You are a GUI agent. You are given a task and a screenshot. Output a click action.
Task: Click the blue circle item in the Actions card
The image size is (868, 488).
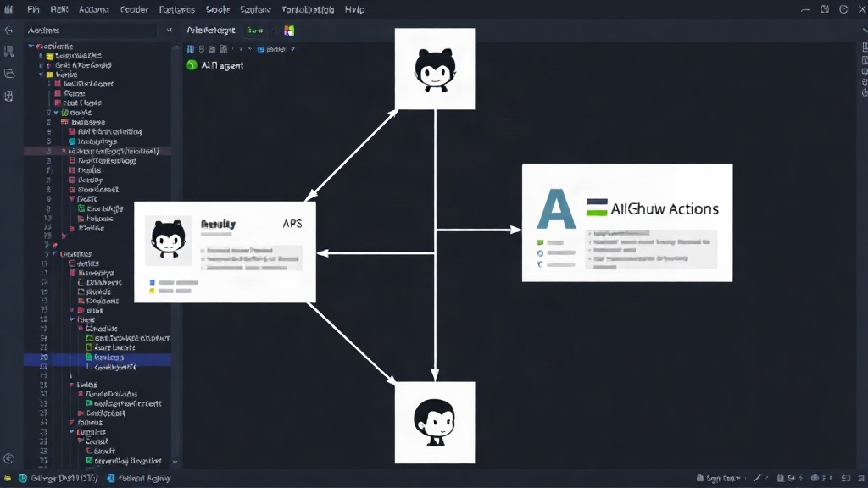pyautogui.click(x=540, y=253)
